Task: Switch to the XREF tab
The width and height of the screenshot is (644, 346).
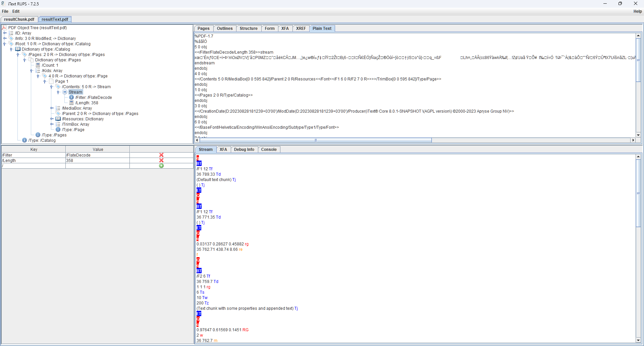Action: [x=301, y=28]
